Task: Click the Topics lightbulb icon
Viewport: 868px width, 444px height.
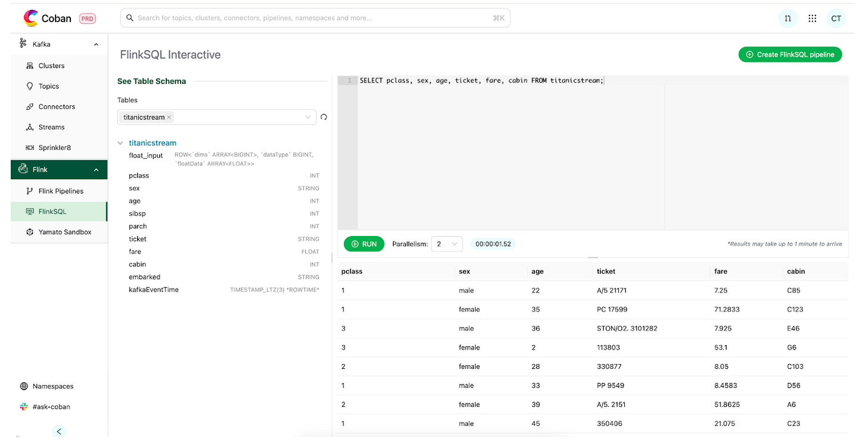Action: (30, 86)
